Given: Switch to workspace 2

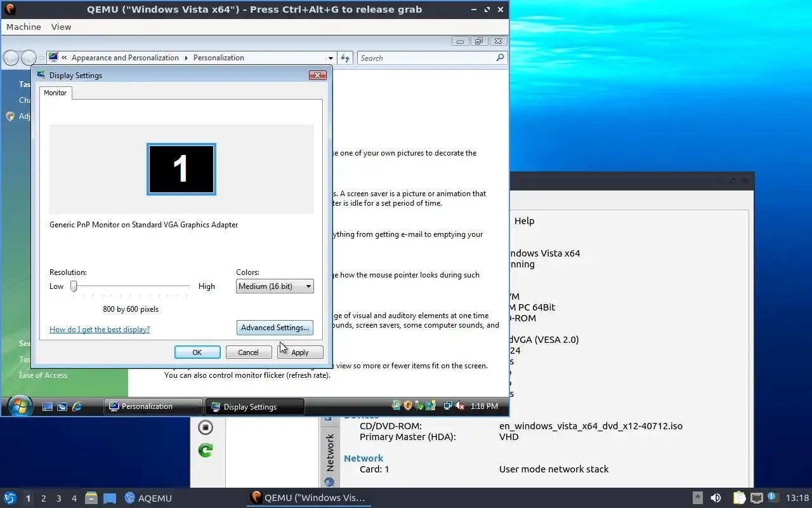Looking at the screenshot, I should [x=44, y=498].
